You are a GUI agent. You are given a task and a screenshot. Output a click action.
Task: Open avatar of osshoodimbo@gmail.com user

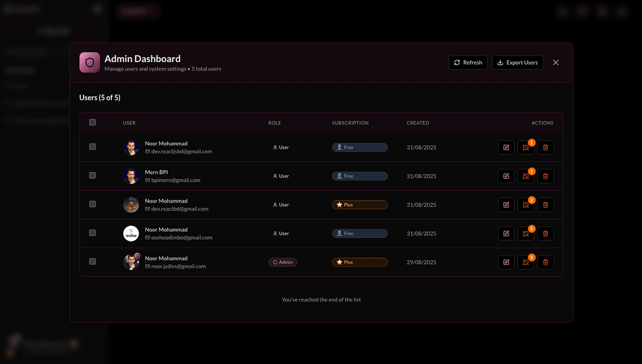131,234
